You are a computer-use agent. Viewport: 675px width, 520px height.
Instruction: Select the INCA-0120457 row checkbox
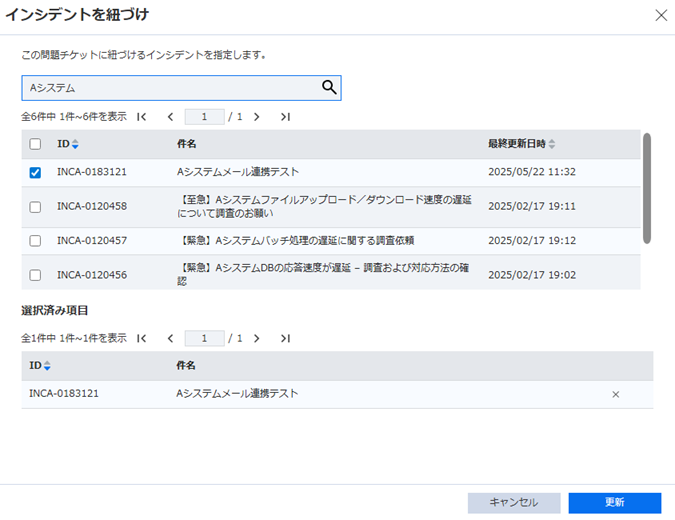(35, 241)
